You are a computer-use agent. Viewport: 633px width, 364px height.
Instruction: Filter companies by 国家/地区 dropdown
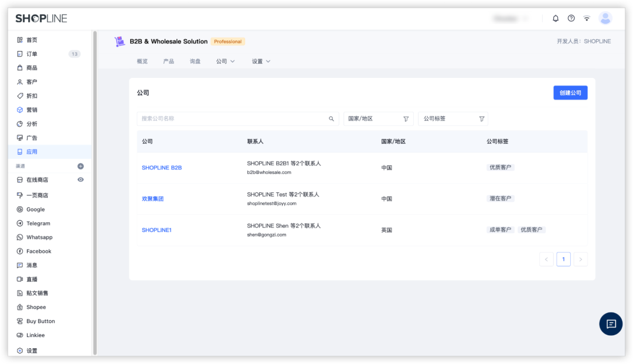click(378, 118)
